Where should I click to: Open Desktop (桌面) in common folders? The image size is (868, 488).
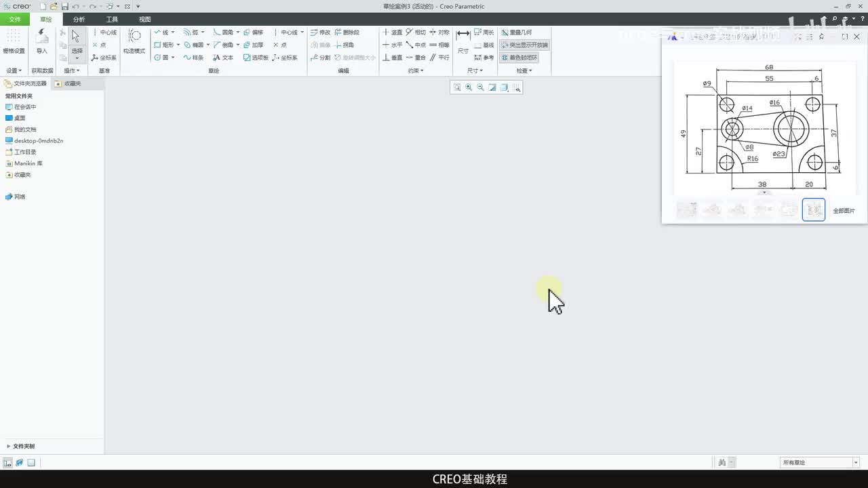pyautogui.click(x=15, y=118)
